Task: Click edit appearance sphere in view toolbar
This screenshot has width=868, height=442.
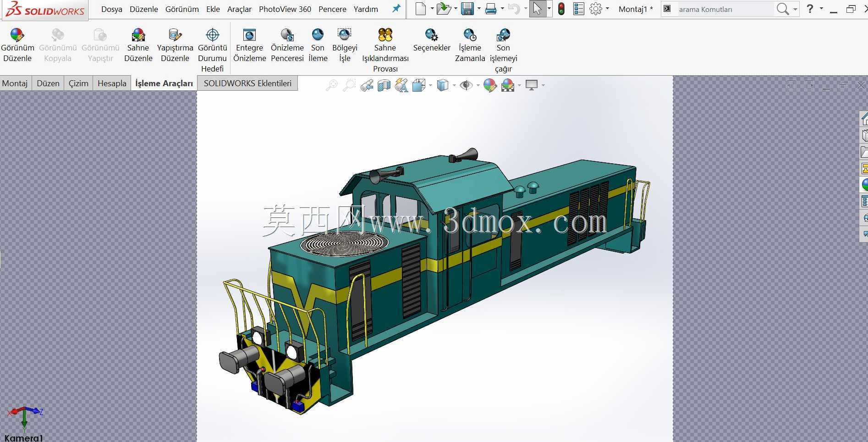Action: (490, 85)
